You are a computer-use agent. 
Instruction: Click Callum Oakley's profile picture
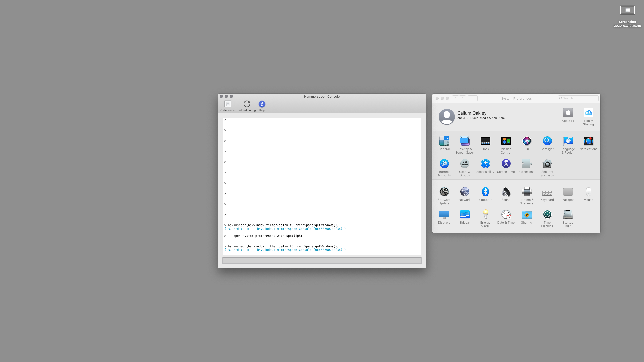click(447, 117)
